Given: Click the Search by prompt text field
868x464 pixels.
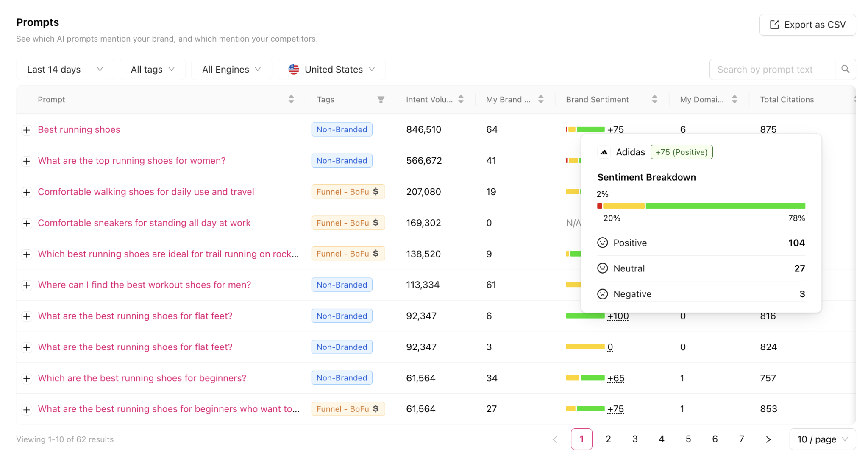Looking at the screenshot, I should coord(772,69).
